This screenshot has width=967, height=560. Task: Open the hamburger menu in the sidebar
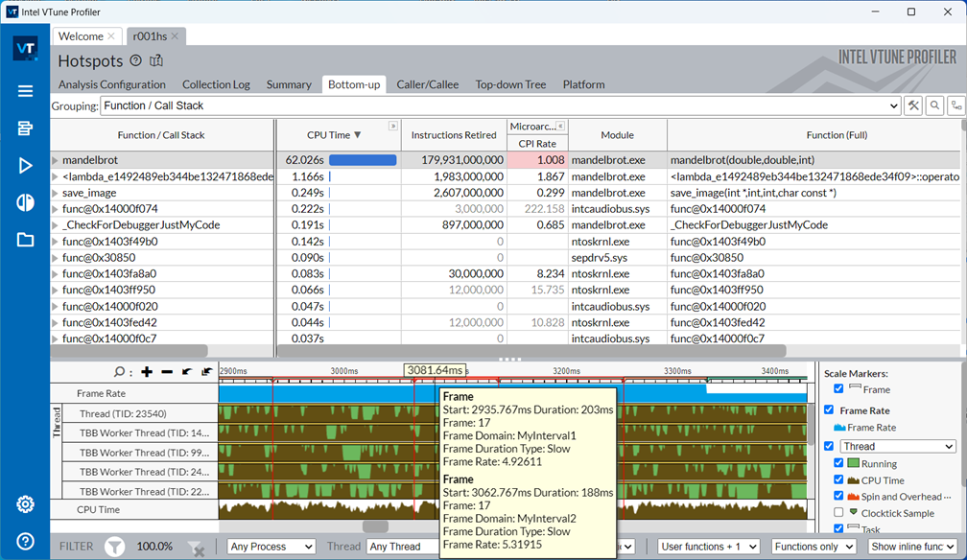tap(25, 91)
